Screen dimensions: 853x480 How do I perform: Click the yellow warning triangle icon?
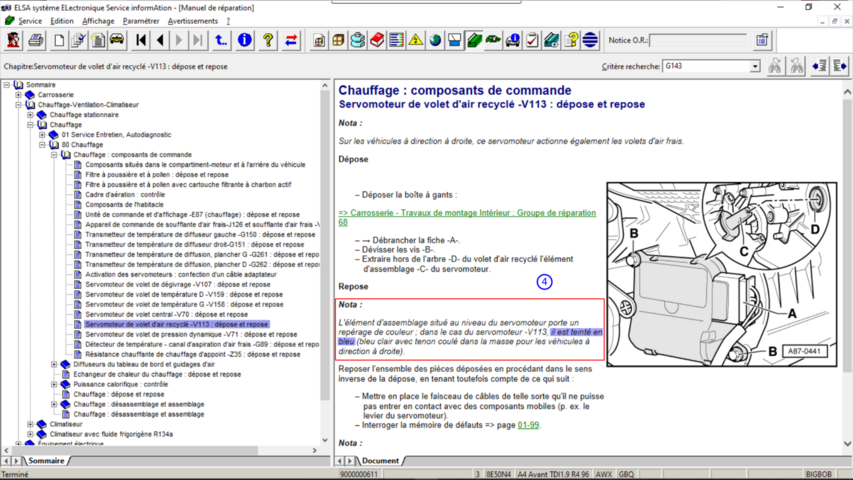(x=416, y=40)
